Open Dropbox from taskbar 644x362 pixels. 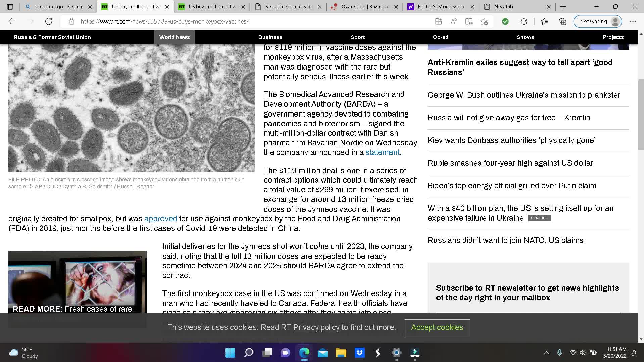point(360,353)
